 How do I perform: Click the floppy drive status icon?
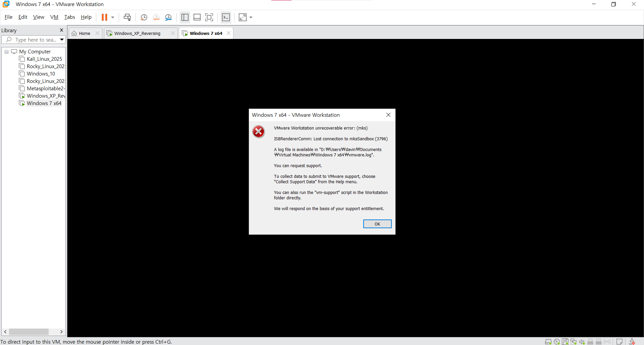click(565, 342)
